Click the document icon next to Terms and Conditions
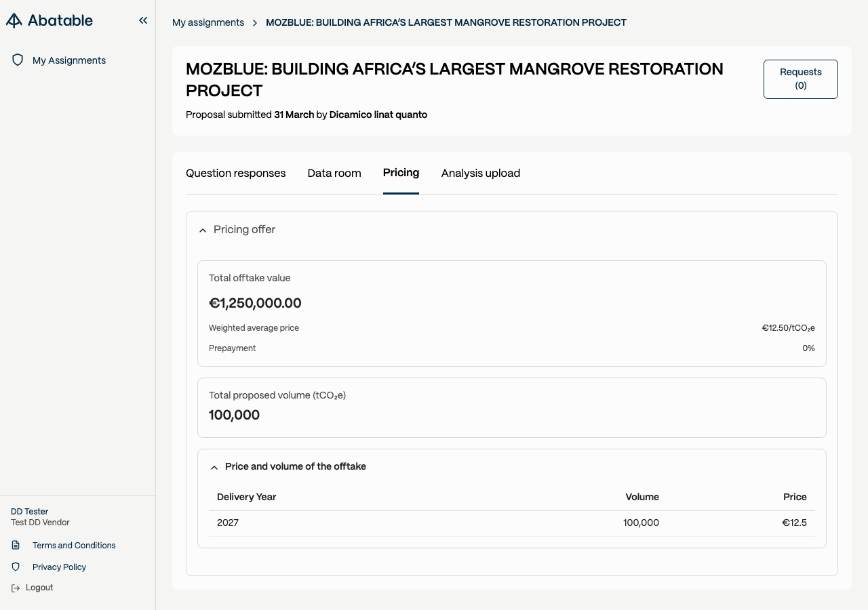868x610 pixels. 16,546
